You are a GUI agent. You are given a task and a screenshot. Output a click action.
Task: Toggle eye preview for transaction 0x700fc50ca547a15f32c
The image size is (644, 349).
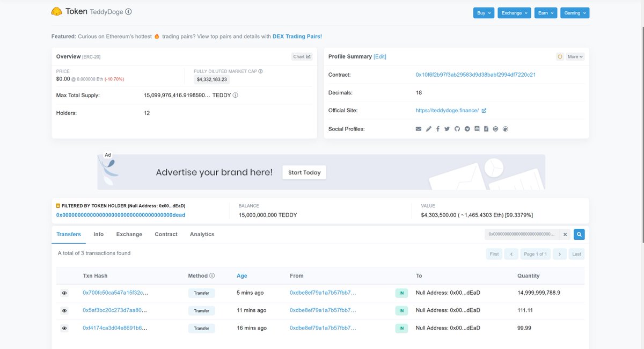coord(64,293)
